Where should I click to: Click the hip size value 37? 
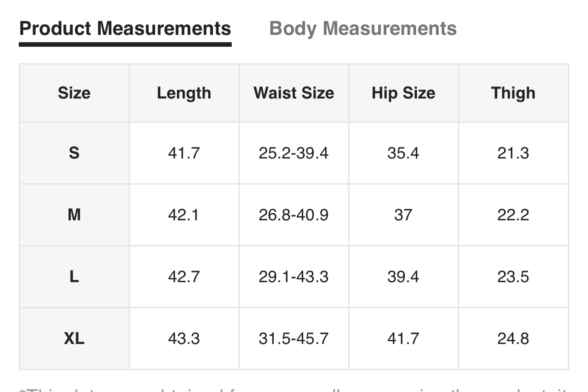click(x=403, y=215)
